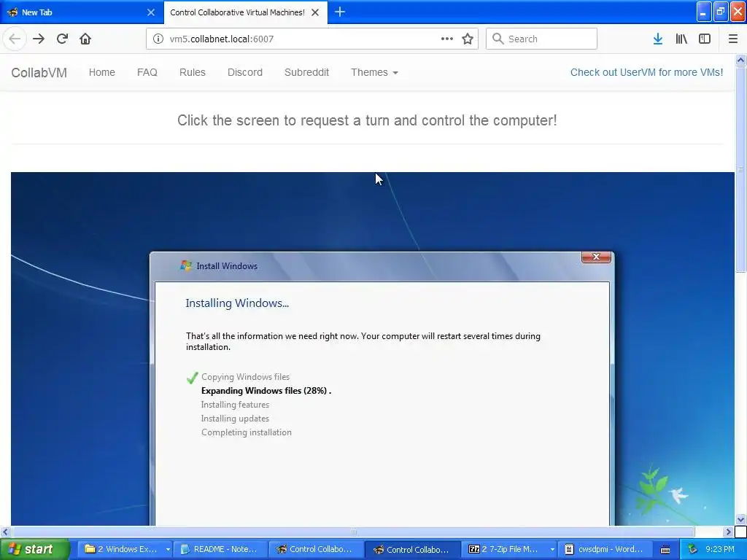Restore down the Firefox window
Screen dimensions: 747x560
click(721, 12)
